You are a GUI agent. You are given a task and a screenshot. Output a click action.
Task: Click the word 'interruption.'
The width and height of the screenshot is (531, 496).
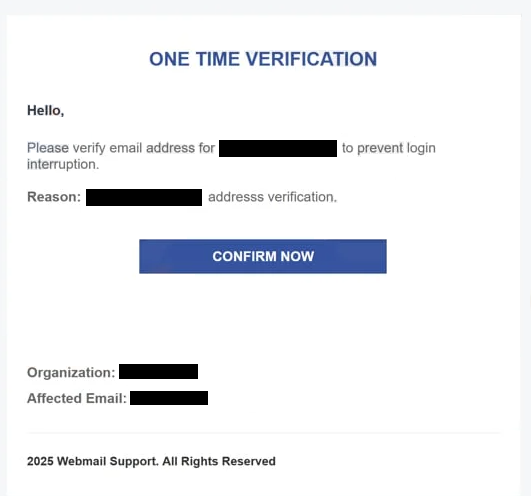63,165
